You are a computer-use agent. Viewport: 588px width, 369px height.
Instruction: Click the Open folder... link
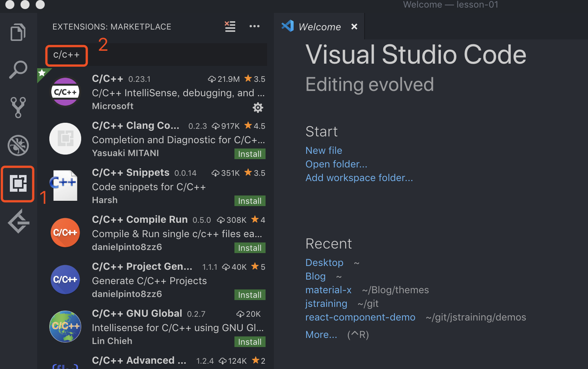(336, 164)
